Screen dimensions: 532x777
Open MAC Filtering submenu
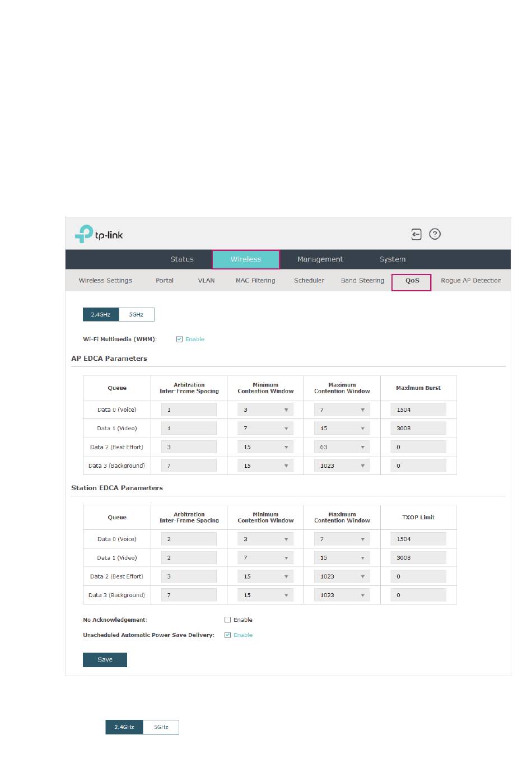[255, 281]
